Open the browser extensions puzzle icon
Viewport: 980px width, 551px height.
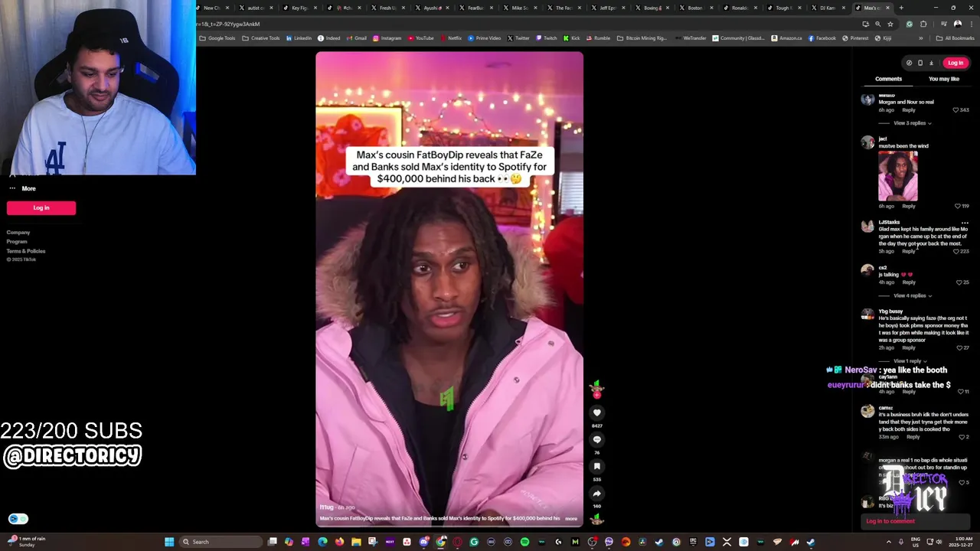coord(923,24)
